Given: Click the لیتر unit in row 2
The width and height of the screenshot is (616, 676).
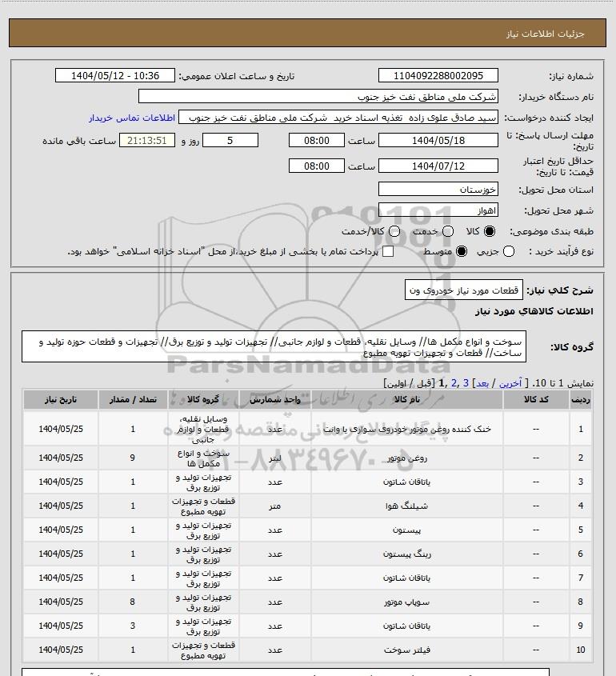Looking at the screenshot, I should coord(275,458).
